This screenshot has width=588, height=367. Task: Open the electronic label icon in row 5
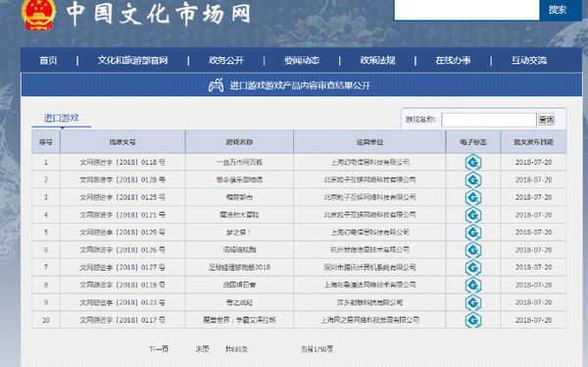click(473, 233)
